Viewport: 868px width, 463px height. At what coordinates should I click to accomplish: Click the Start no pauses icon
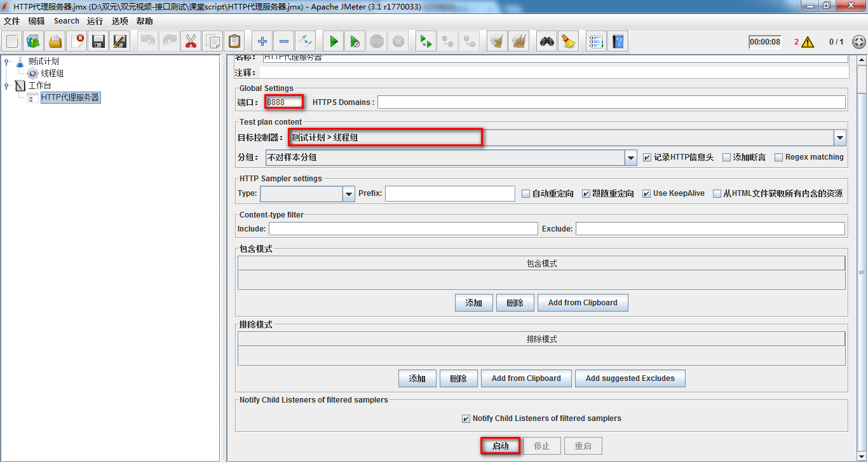[355, 42]
